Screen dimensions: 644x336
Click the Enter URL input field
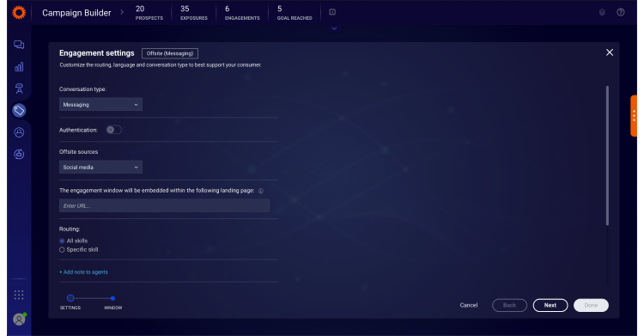tap(164, 205)
